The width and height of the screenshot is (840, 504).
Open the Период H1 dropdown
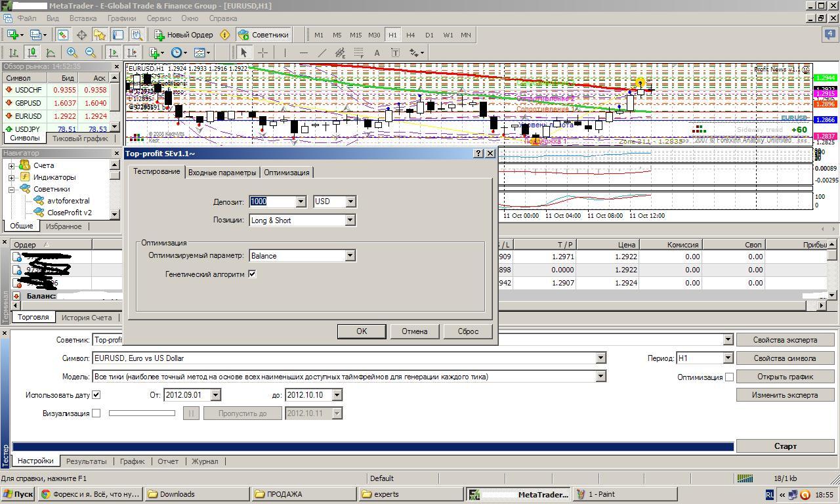(727, 358)
